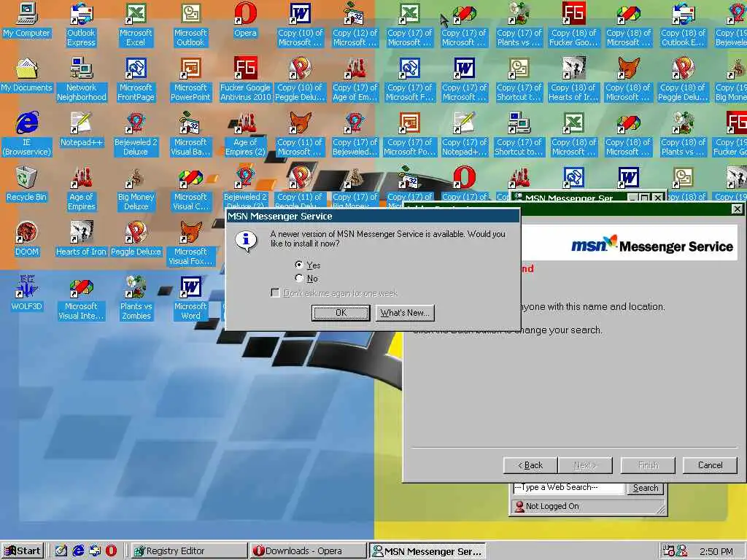
Task: Click the Peggle Deluxe desktop shortcut
Action: (x=136, y=239)
